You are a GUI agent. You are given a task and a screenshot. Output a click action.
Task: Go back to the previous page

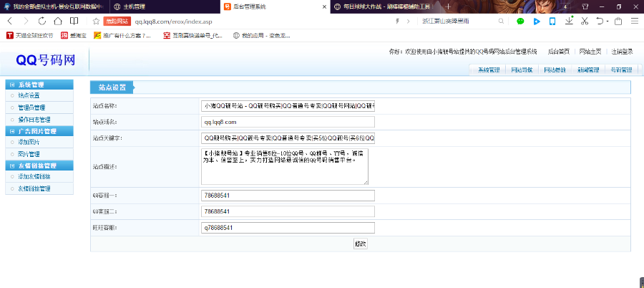[10, 21]
